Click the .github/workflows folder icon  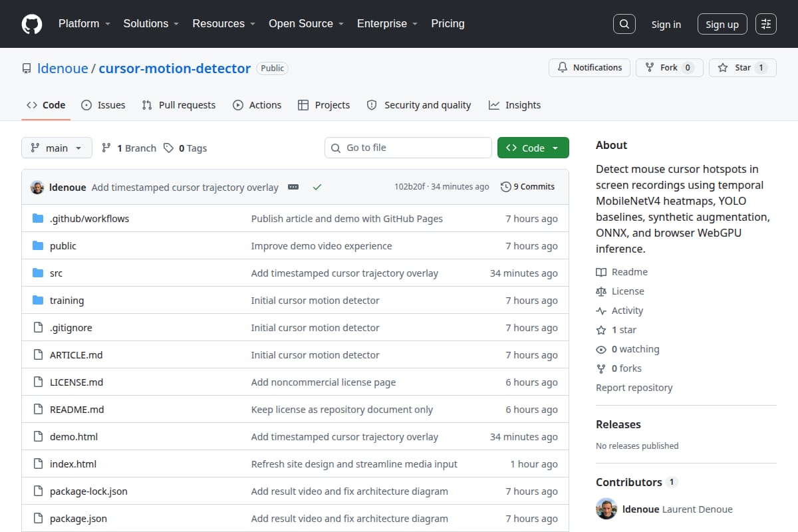[38, 219]
